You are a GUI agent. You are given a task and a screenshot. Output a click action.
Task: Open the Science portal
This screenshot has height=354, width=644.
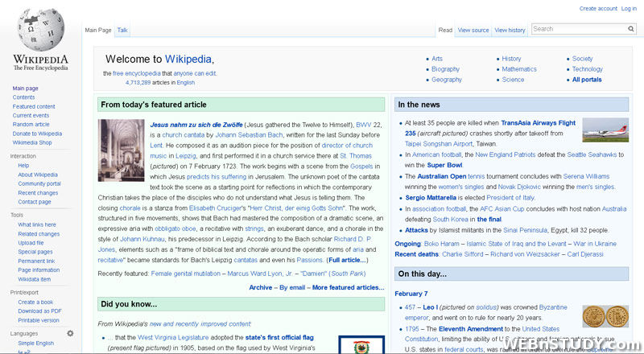pyautogui.click(x=513, y=80)
